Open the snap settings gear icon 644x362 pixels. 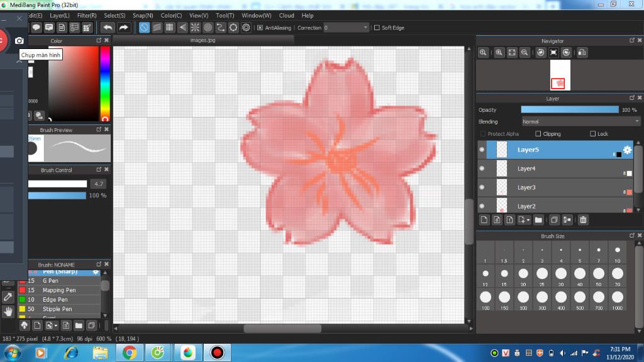click(x=246, y=28)
